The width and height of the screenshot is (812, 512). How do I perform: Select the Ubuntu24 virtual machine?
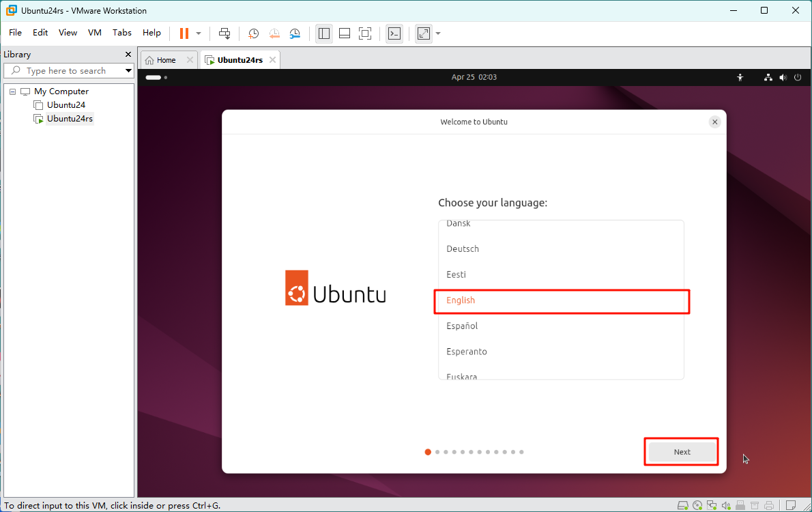[x=66, y=104]
